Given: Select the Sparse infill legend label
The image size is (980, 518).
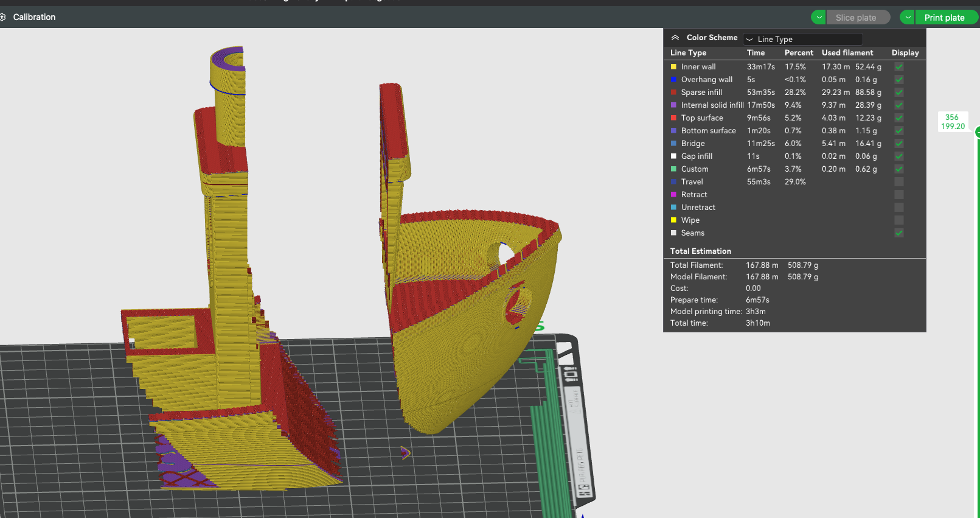Looking at the screenshot, I should pyautogui.click(x=701, y=93).
